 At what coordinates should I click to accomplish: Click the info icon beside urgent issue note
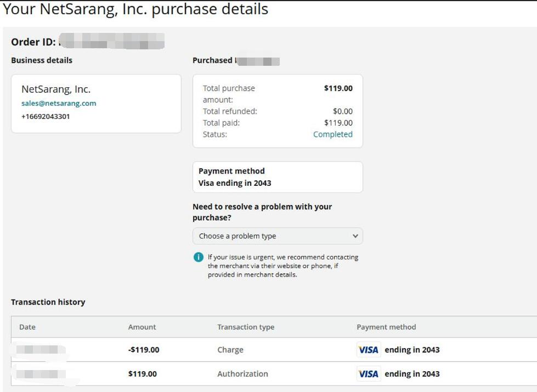point(199,257)
